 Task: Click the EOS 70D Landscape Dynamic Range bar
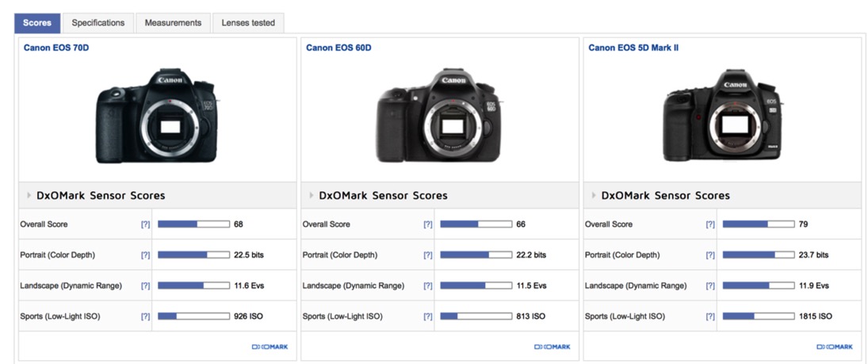coord(193,285)
